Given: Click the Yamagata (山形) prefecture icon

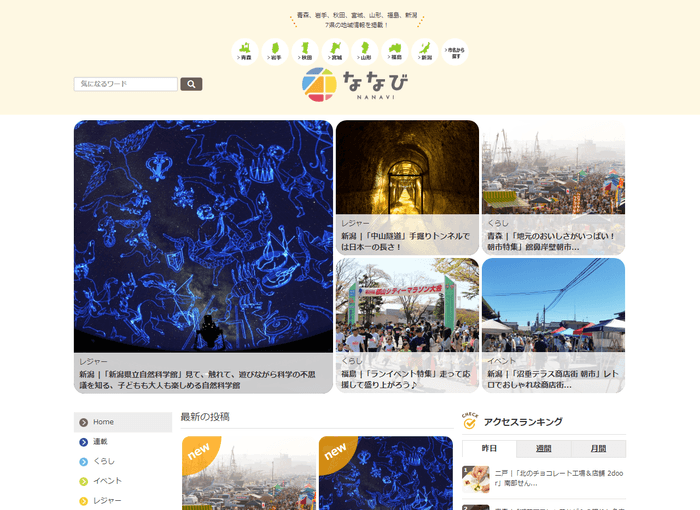Looking at the screenshot, I should click(x=365, y=52).
